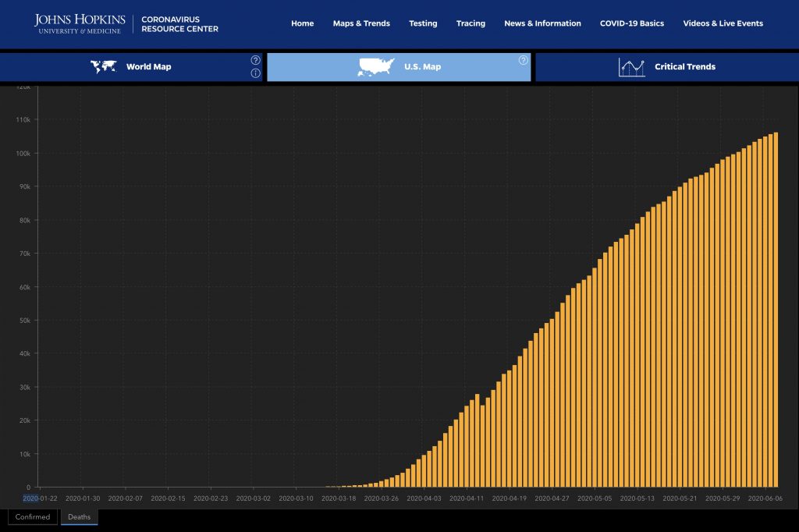Go to the Home page
The width and height of the screenshot is (799, 532).
click(302, 23)
